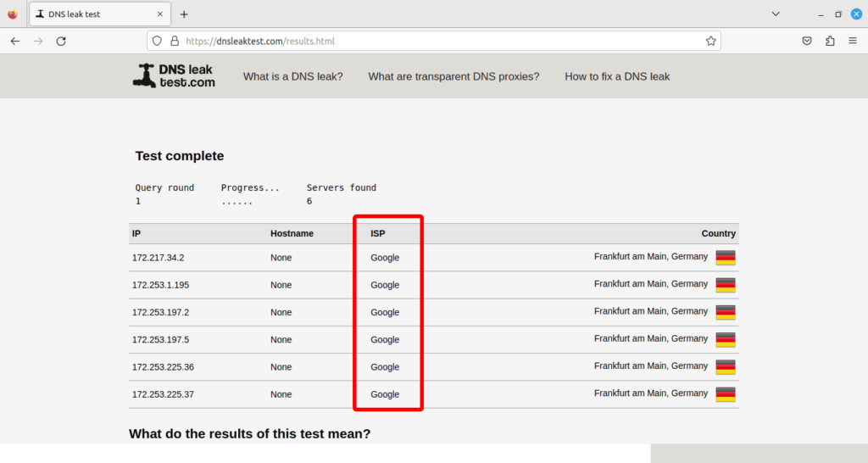Click the German flag for 172.217.34.2
868x463 pixels.
coord(726,258)
